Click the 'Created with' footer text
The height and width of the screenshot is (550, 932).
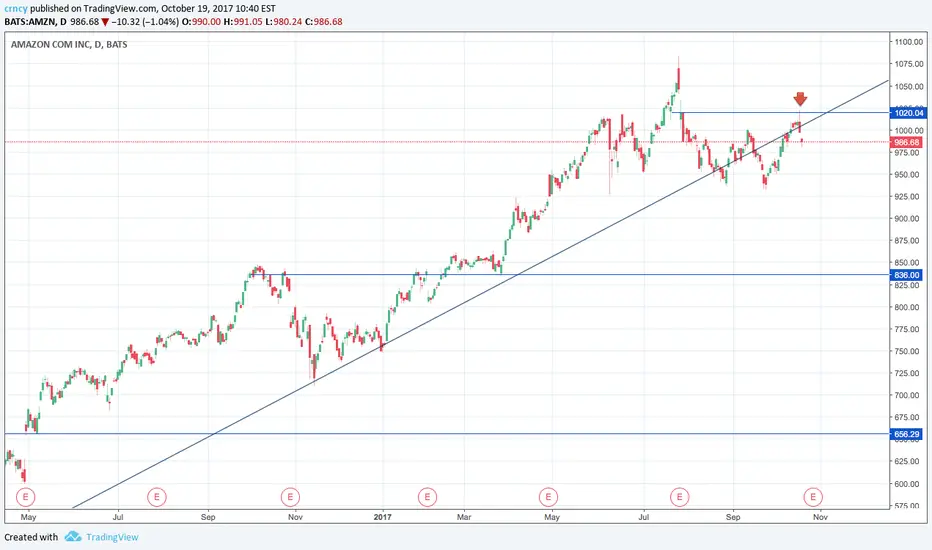(31, 537)
